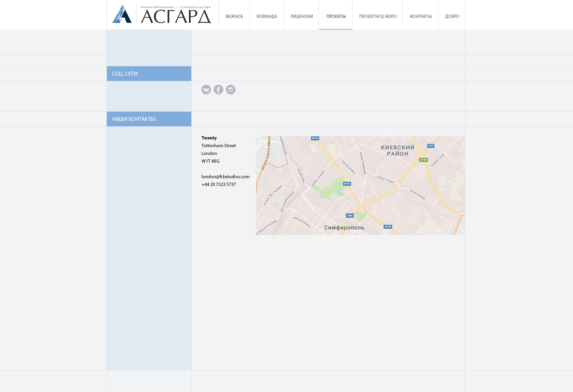Open the Facebook social icon
Image resolution: width=573 pixels, height=392 pixels.
(x=218, y=90)
